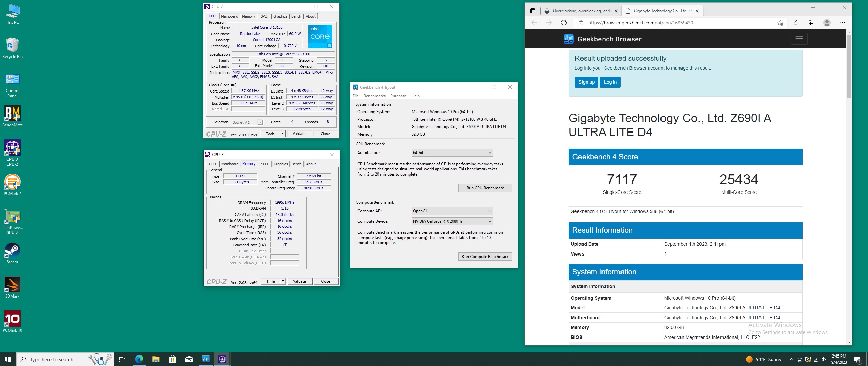Open Edge settings and more menu
Image resolution: width=868 pixels, height=366 pixels.
[x=843, y=23]
